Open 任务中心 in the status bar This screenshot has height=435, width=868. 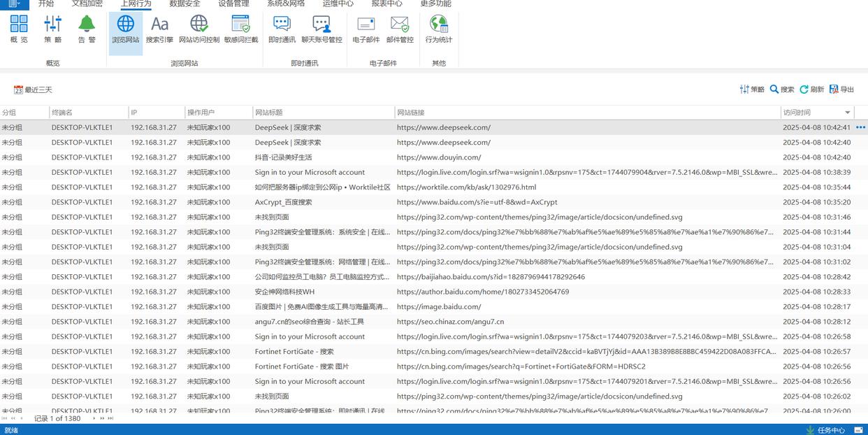point(825,430)
